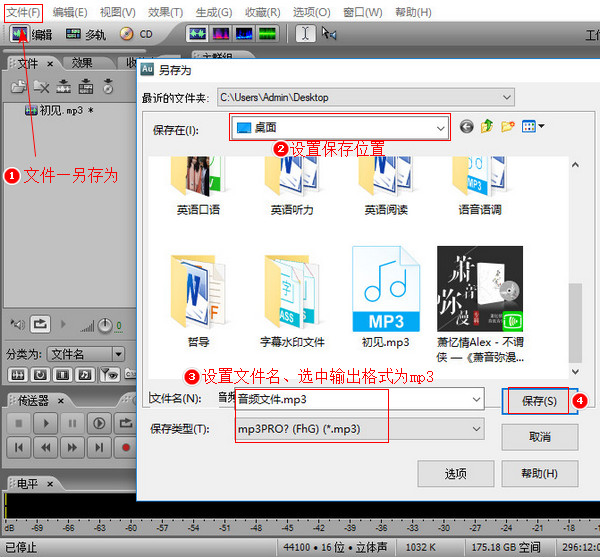Open the 选项(O) menu
This screenshot has height=557, width=600.
tap(311, 12)
